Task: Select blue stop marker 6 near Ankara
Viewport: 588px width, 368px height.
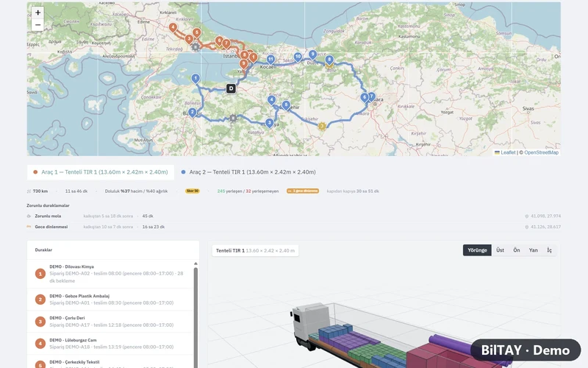Action: (x=365, y=98)
